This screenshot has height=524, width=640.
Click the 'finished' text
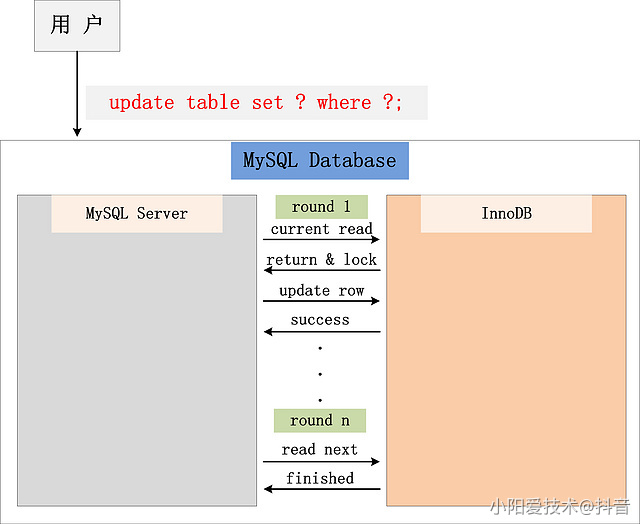(x=320, y=478)
